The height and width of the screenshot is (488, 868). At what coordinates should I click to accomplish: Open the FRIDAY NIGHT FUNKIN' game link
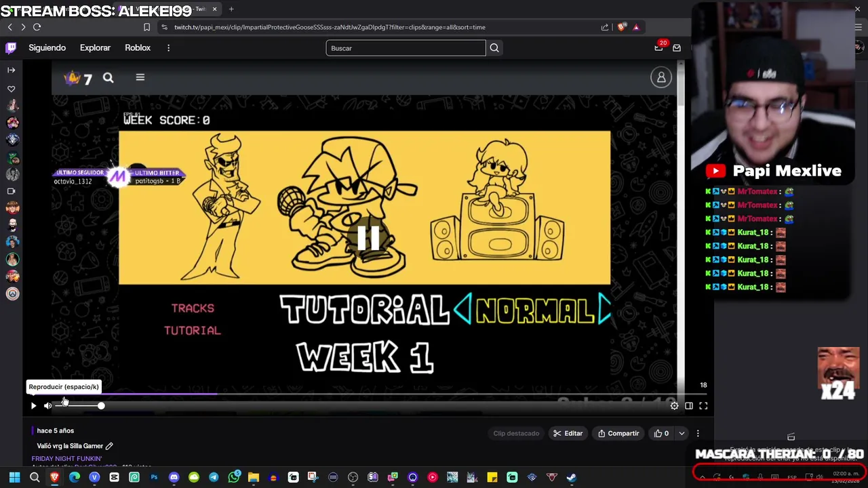click(66, 459)
